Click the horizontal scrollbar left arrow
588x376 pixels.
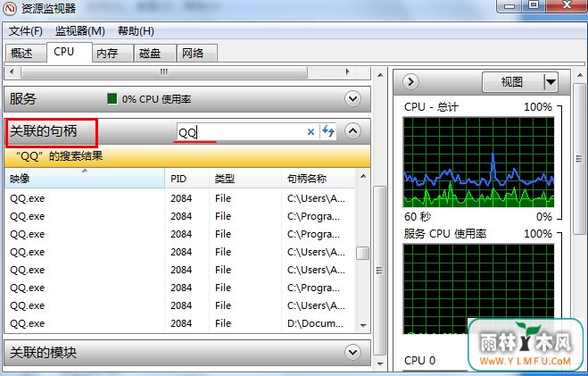[12, 71]
